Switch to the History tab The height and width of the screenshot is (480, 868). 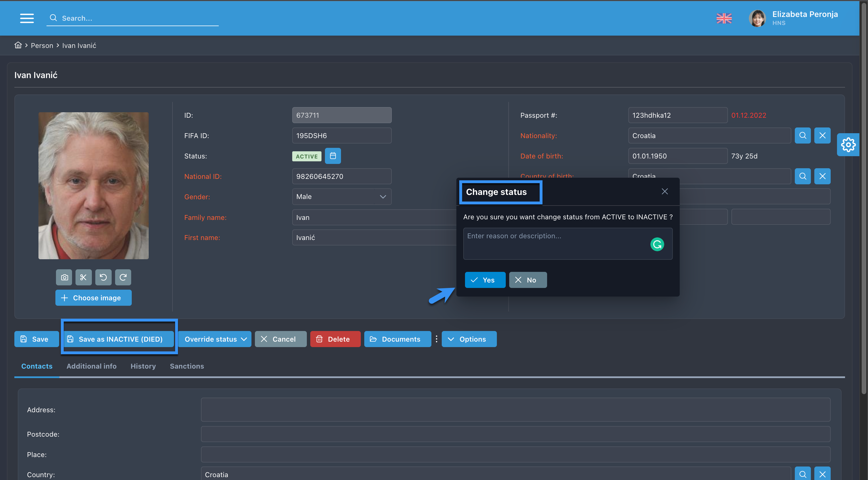pyautogui.click(x=143, y=366)
